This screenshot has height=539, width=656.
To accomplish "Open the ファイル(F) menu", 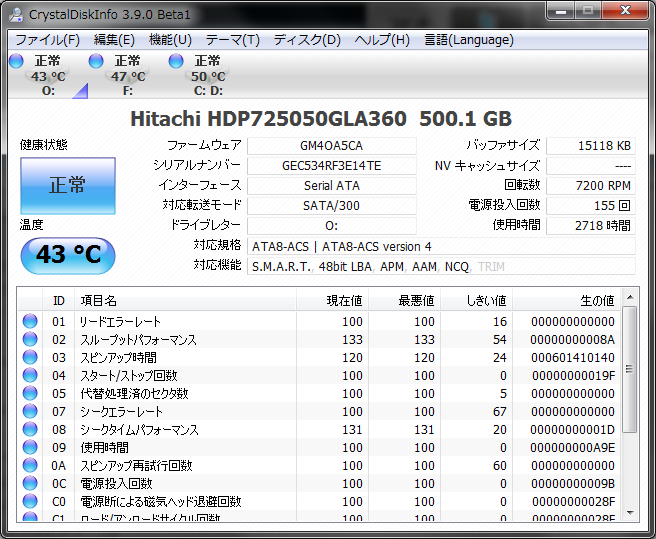I will point(48,40).
